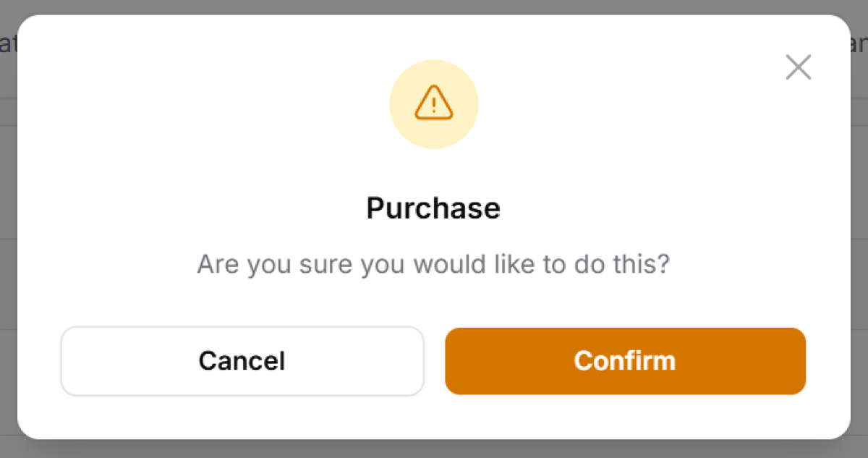Click the word "Confirm" on the orange button
This screenshot has width=868, height=458.
point(625,361)
